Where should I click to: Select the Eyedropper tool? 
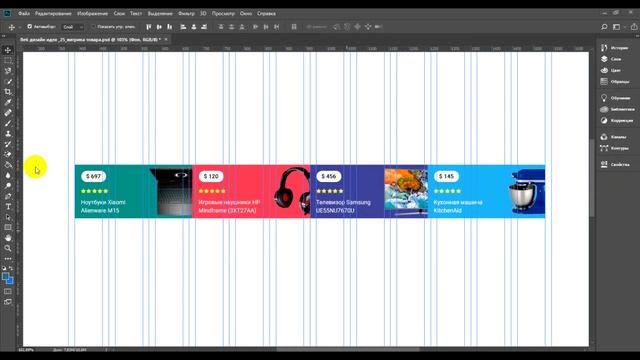[x=8, y=102]
